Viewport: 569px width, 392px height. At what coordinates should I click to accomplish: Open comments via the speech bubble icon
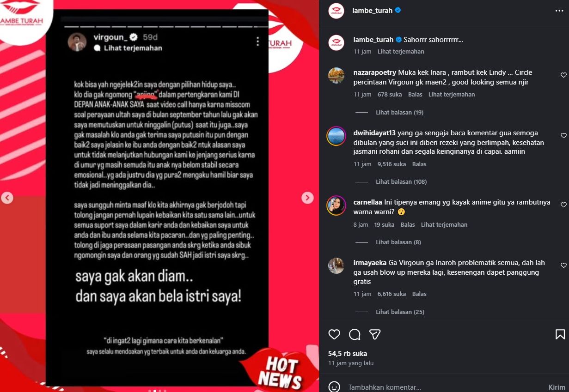(355, 334)
